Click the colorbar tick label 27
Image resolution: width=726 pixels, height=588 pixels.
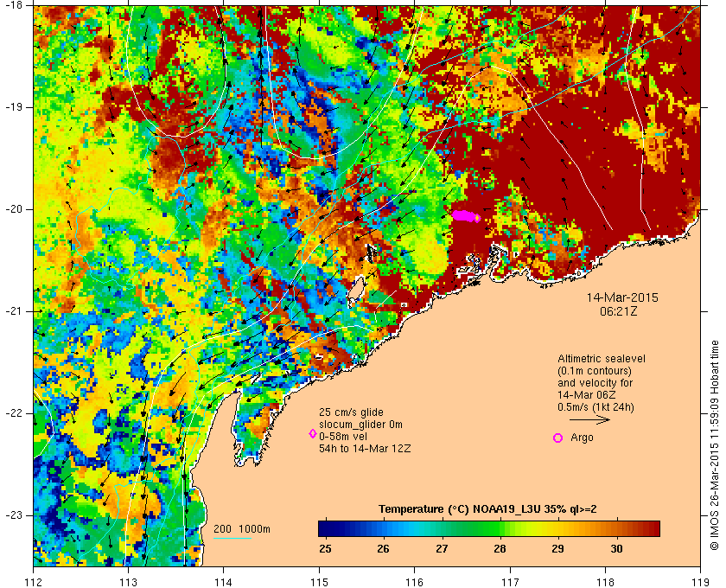click(442, 548)
